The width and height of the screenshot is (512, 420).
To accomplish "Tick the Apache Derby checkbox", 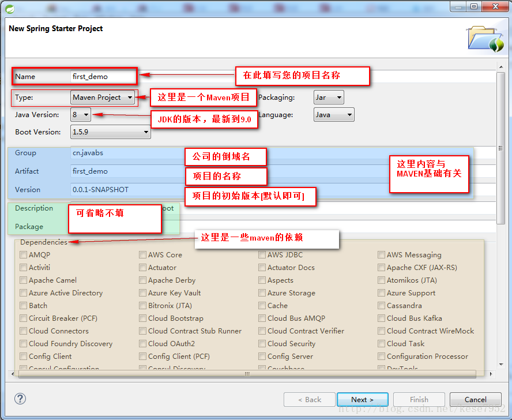I will pyautogui.click(x=142, y=280).
